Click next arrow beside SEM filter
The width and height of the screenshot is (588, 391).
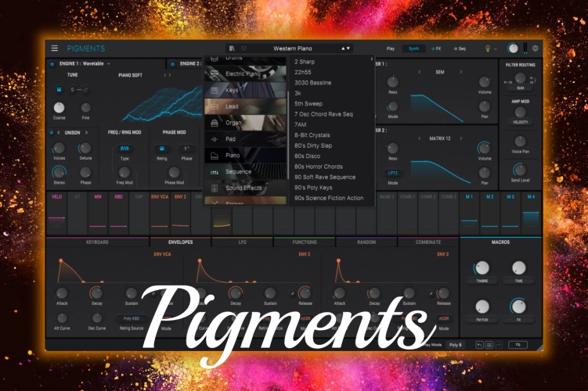click(461, 72)
